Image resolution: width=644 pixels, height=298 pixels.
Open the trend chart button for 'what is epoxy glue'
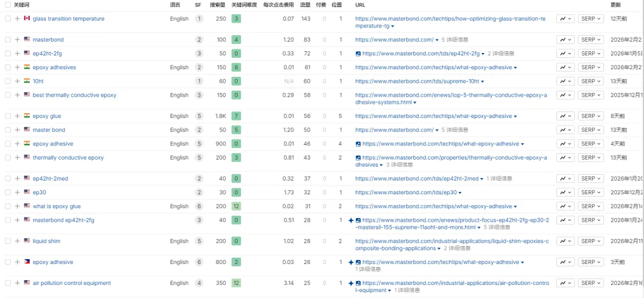[x=565, y=206]
